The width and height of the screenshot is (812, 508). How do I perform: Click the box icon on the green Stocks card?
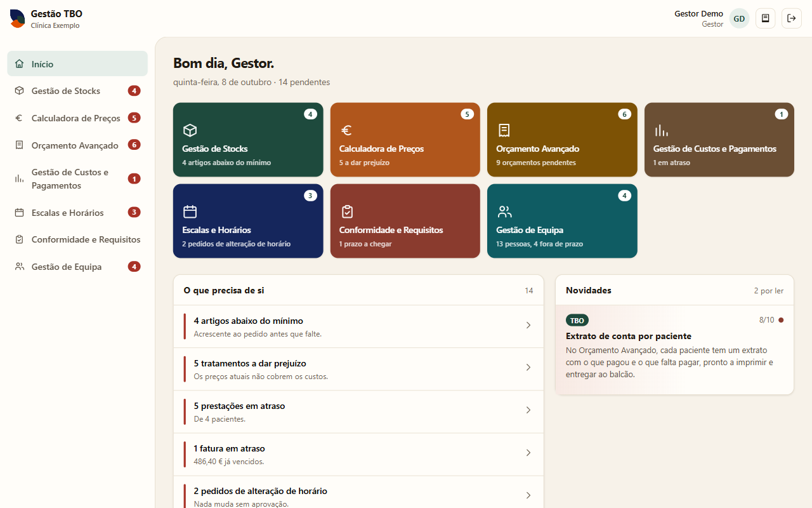pos(190,130)
